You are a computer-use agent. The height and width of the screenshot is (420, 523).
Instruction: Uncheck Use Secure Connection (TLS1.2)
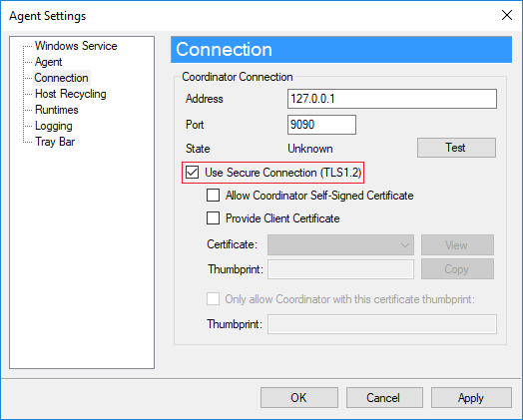192,173
